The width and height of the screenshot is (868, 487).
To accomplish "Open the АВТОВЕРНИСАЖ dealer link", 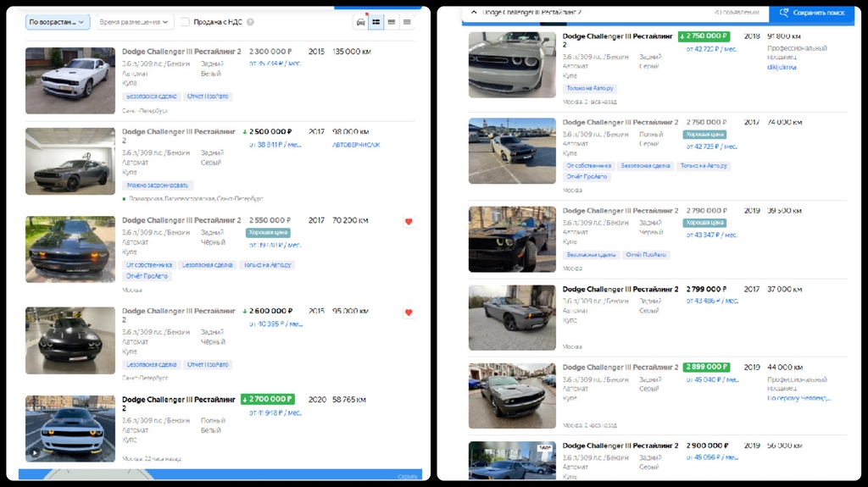I will tap(356, 145).
